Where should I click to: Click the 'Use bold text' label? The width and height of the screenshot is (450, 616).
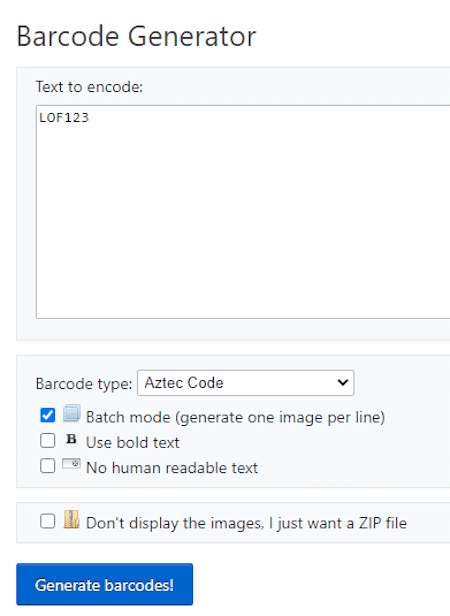(133, 442)
